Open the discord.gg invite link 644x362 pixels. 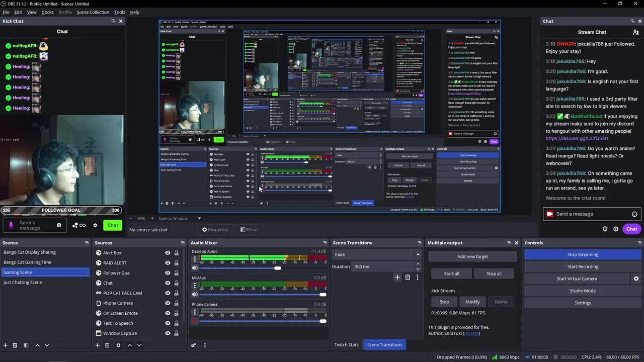click(x=577, y=138)
